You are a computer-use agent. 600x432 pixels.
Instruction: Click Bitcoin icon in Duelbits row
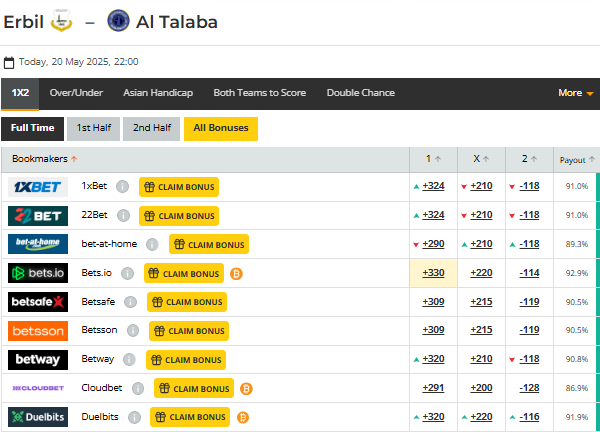pyautogui.click(x=243, y=417)
